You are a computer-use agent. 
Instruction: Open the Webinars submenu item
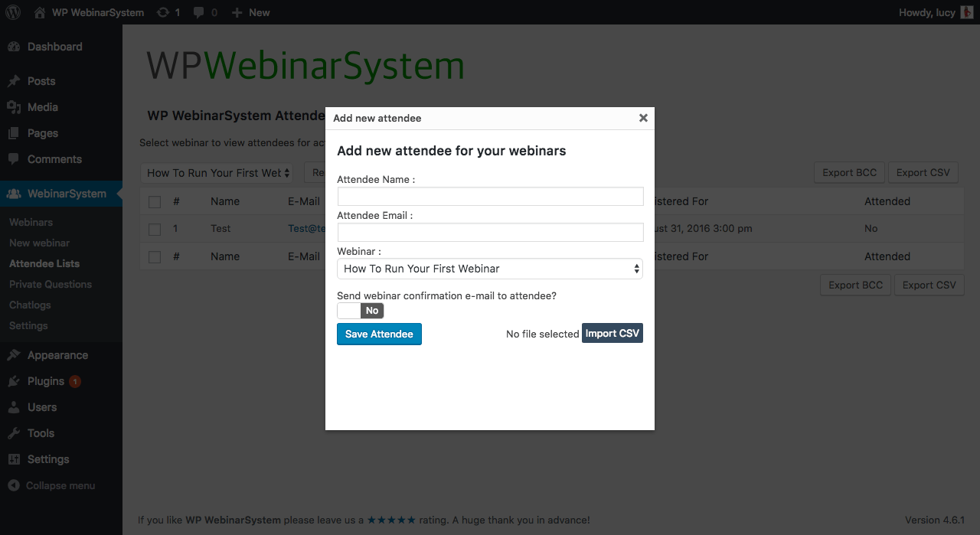click(31, 222)
